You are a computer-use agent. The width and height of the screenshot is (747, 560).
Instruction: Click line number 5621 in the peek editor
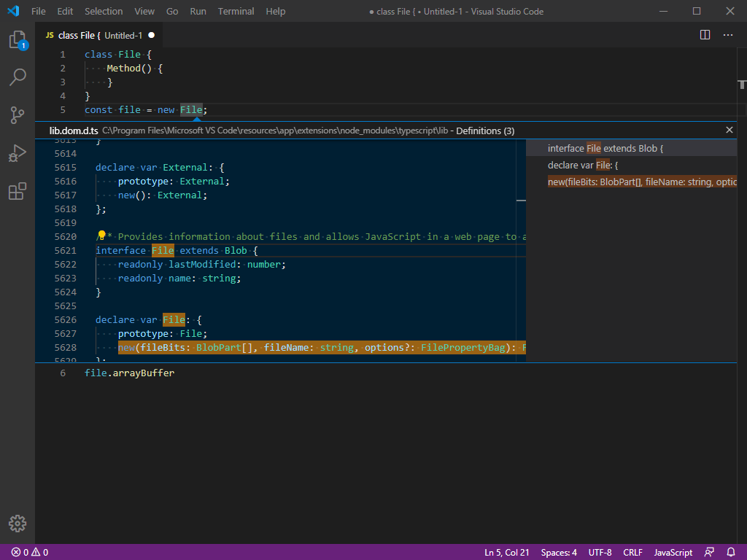click(65, 251)
